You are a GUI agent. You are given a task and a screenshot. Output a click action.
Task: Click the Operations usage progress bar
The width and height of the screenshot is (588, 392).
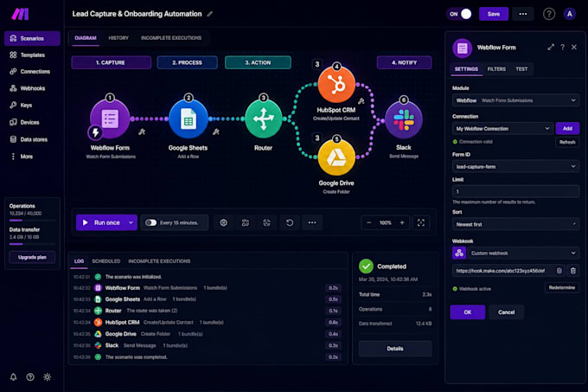[32, 221]
